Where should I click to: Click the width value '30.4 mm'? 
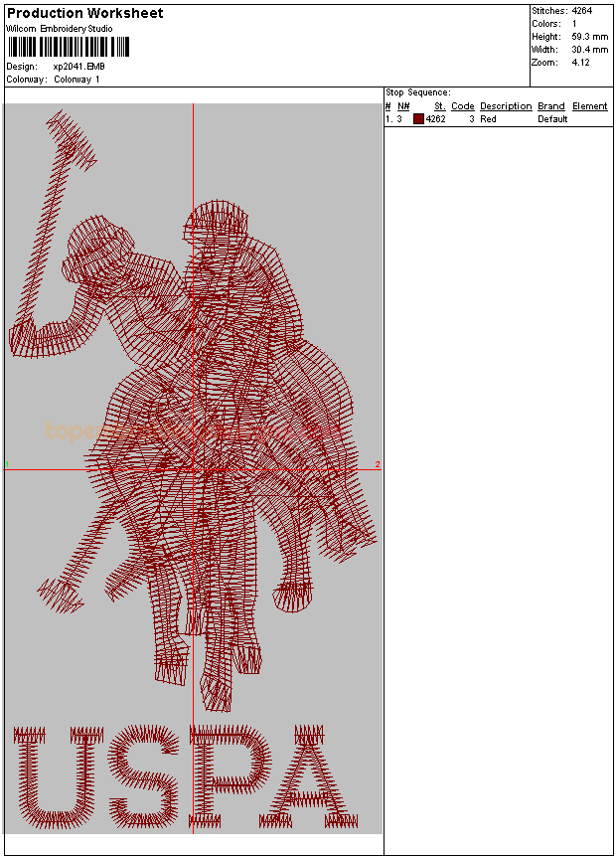point(590,49)
